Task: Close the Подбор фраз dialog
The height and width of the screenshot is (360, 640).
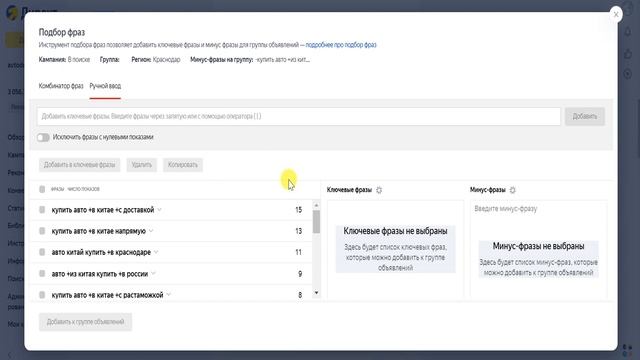Action: pos(616,15)
